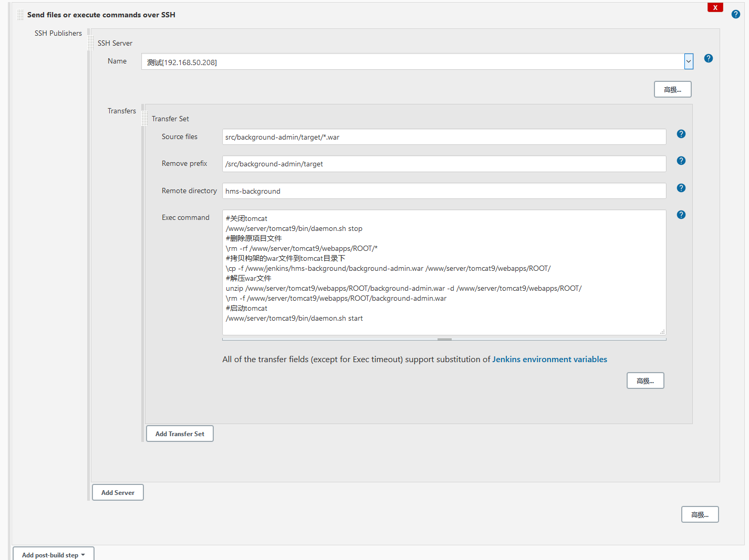The width and height of the screenshot is (749, 560).
Task: Open the SSH Server Name dropdown
Action: [689, 61]
